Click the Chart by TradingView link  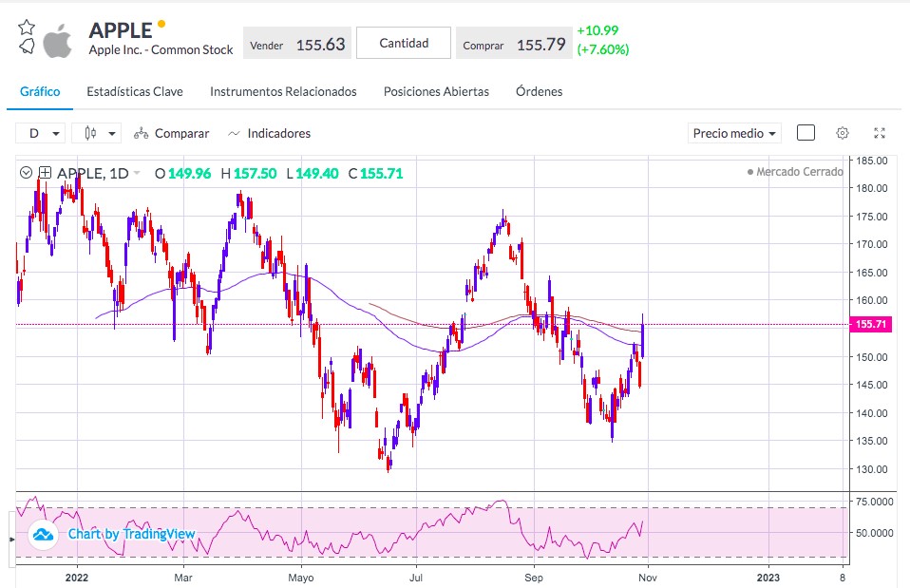(x=131, y=534)
